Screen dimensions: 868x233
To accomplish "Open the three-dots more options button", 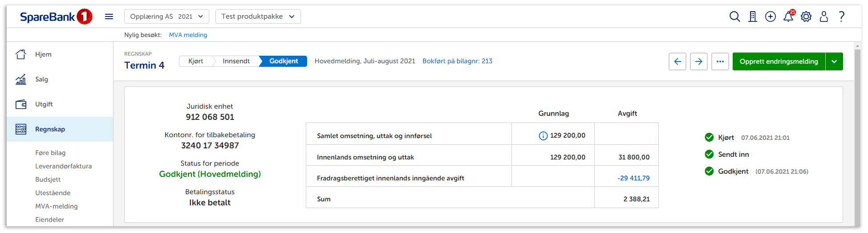I will point(720,61).
